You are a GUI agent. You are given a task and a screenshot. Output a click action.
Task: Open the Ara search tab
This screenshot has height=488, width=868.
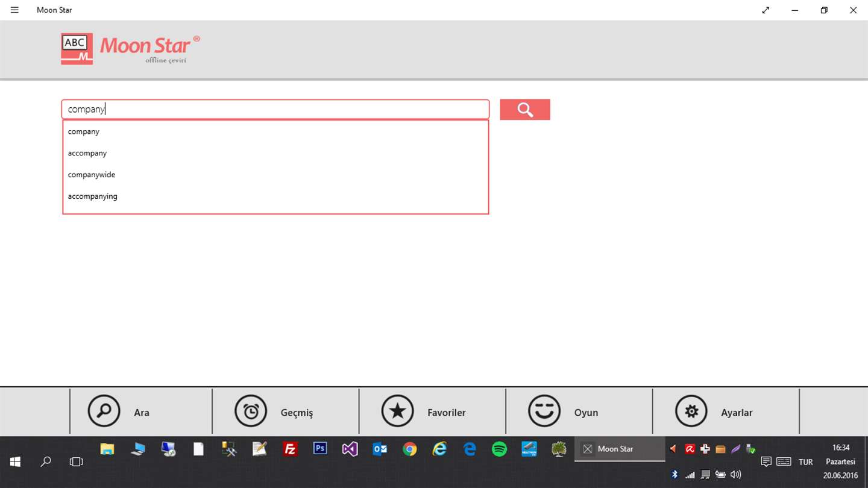pyautogui.click(x=142, y=411)
